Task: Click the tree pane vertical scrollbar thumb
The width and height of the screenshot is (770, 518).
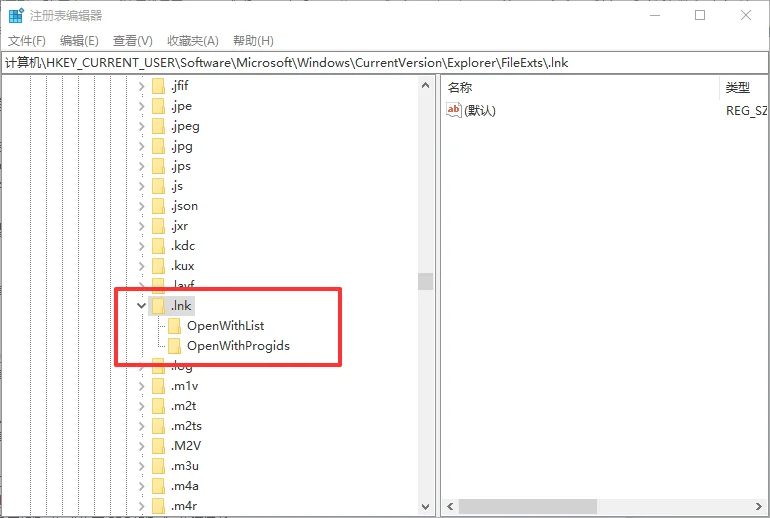Action: (x=425, y=281)
